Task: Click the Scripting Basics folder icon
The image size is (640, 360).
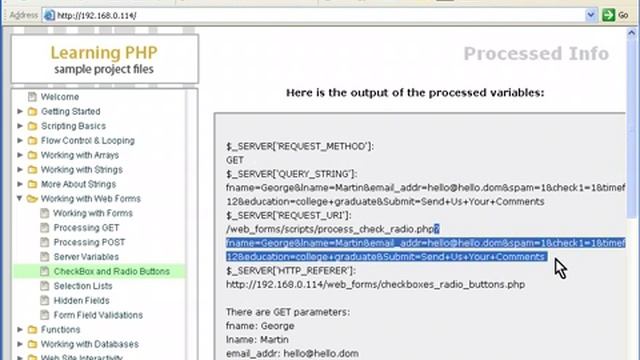Action: pos(32,126)
